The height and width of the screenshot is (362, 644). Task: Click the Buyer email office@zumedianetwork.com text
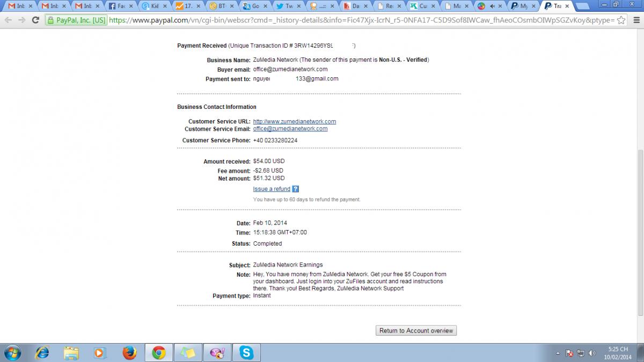(x=290, y=69)
